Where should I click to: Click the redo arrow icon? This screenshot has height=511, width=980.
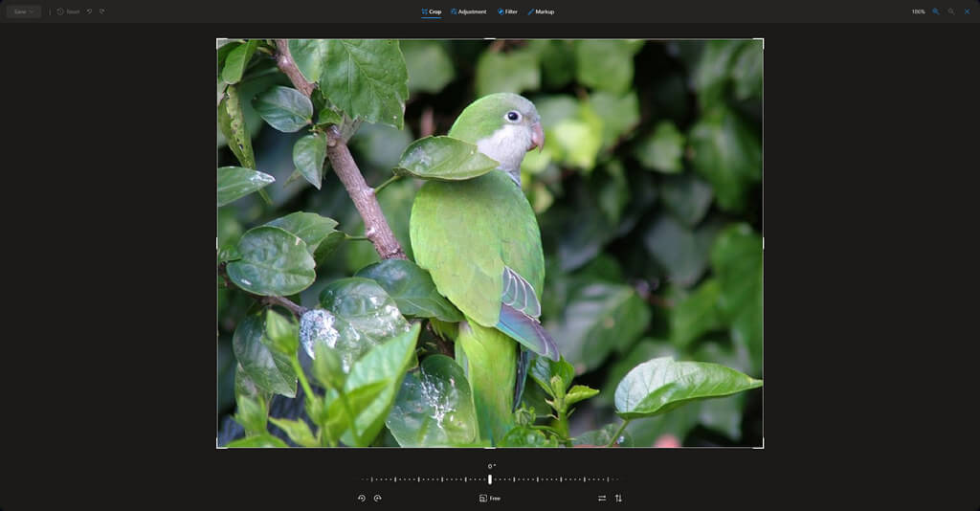click(x=102, y=11)
